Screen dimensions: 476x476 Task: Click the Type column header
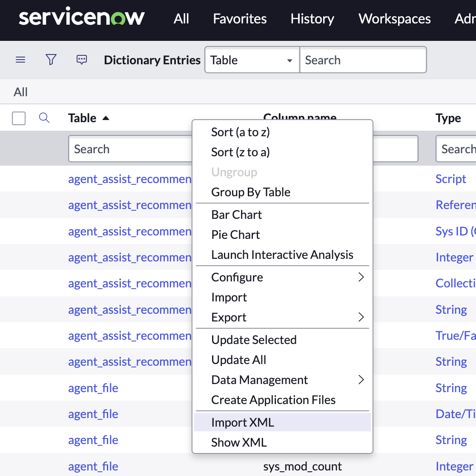pos(448,118)
